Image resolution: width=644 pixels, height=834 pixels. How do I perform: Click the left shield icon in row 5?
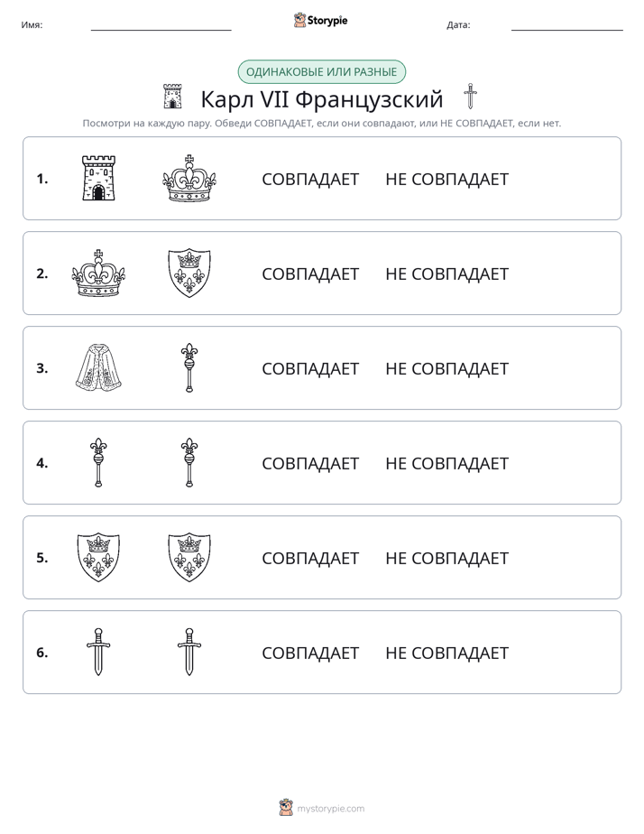pos(98,558)
